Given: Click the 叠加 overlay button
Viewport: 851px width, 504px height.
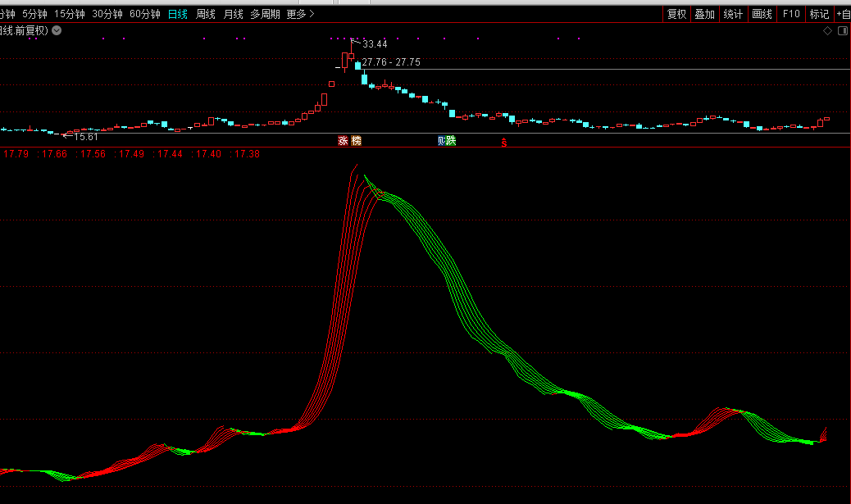Looking at the screenshot, I should coord(704,14).
